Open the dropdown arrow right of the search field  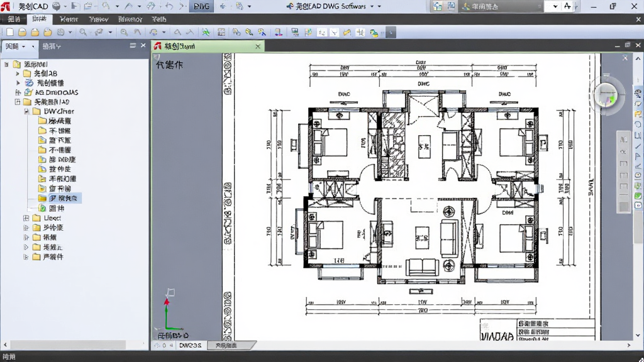pyautogui.click(x=555, y=6)
